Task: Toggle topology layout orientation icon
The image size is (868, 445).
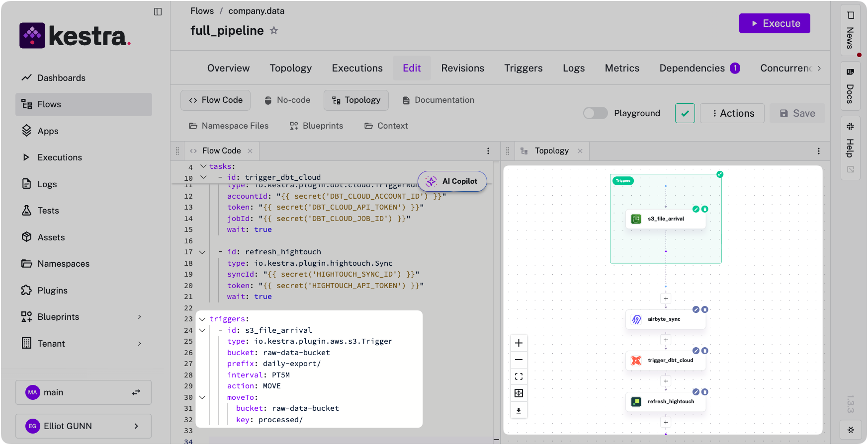Action: (x=519, y=393)
